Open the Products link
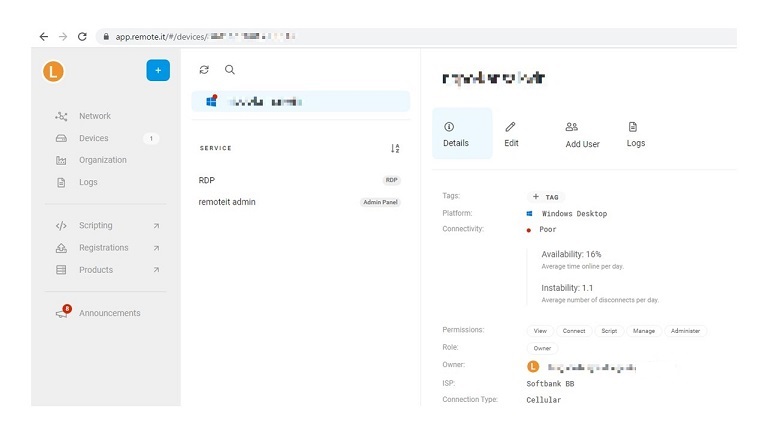This screenshot has height=432, width=768. (96, 270)
